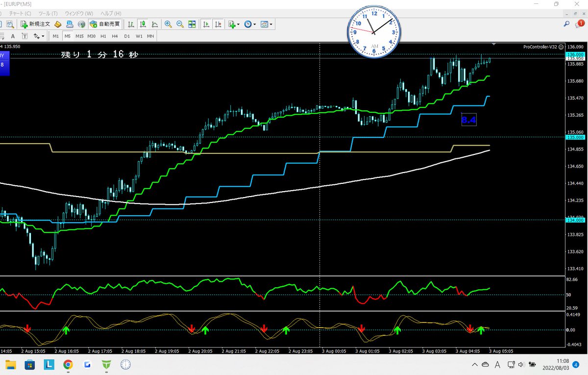Click the 134.000 price level label
Viewport: 588px width, 375px height.
pyautogui.click(x=575, y=220)
